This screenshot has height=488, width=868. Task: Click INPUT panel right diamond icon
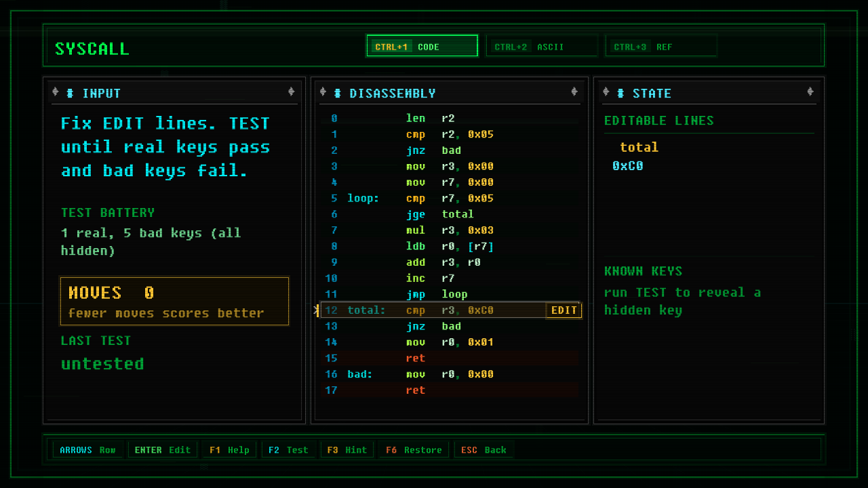point(292,92)
